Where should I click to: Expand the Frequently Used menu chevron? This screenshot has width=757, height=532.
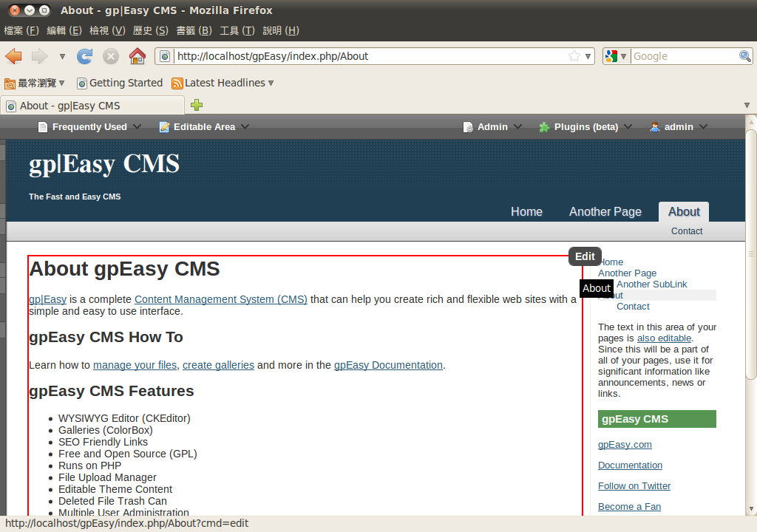137,126
